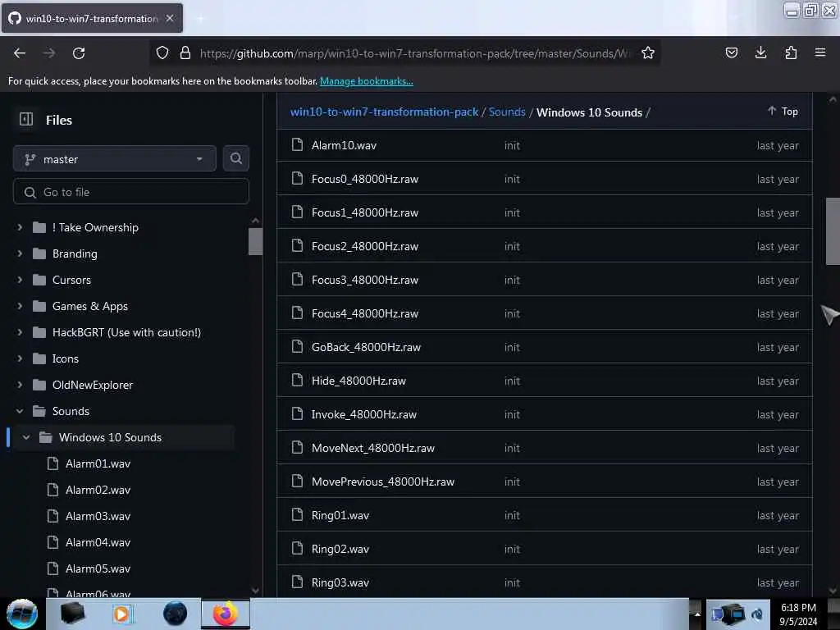
Task: Open the extensions puzzle icon
Action: 791,52
